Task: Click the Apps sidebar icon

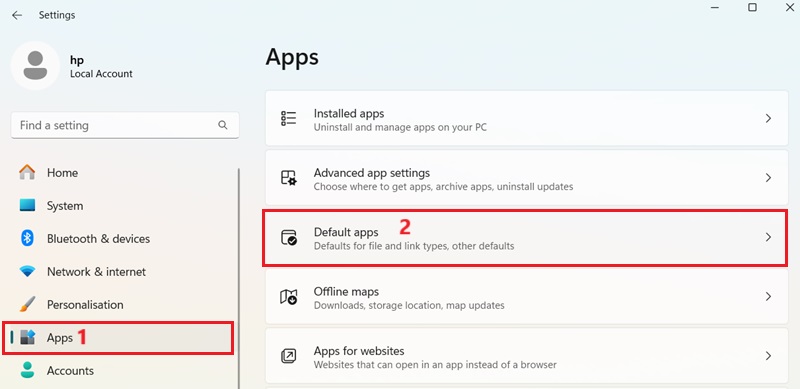Action: [27, 337]
